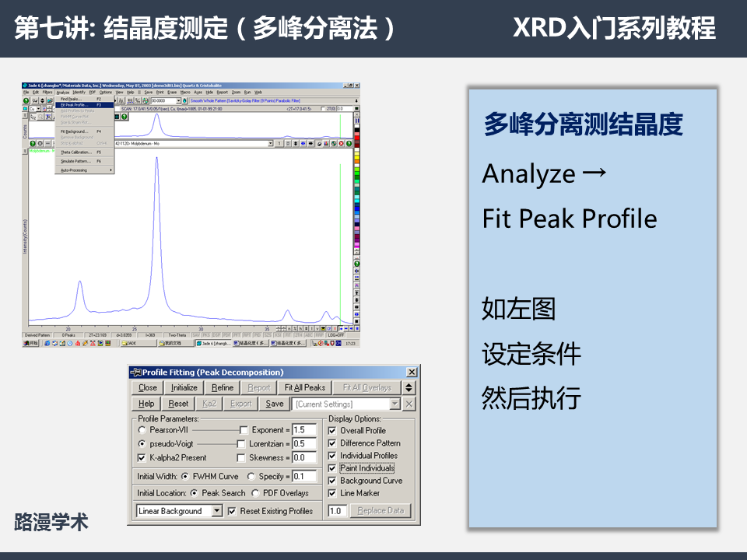This screenshot has height=560, width=747.
Task: Open the Molybdenum PDF overlay dropdown
Action: point(271,143)
